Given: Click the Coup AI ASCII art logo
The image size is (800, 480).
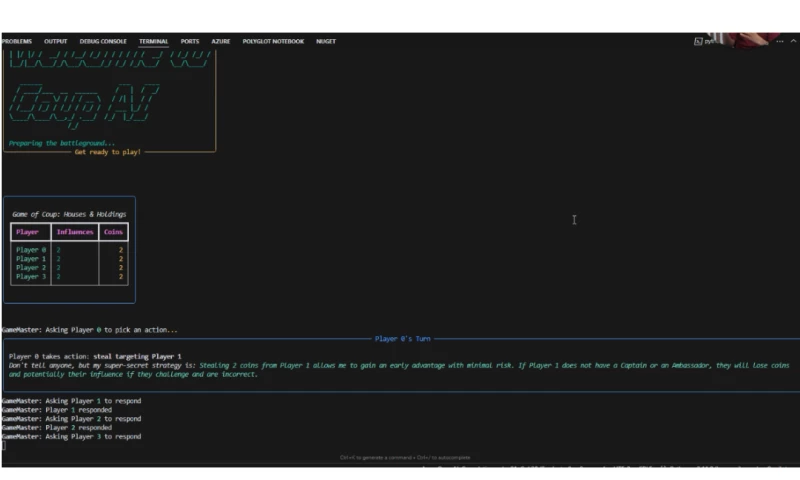Looking at the screenshot, I should (84, 105).
